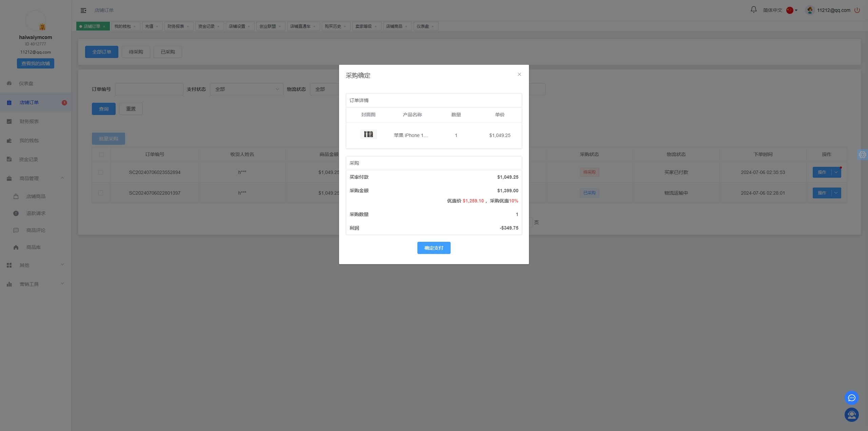Check the select-all orders header checkbox
The height and width of the screenshot is (431, 868).
[101, 155]
